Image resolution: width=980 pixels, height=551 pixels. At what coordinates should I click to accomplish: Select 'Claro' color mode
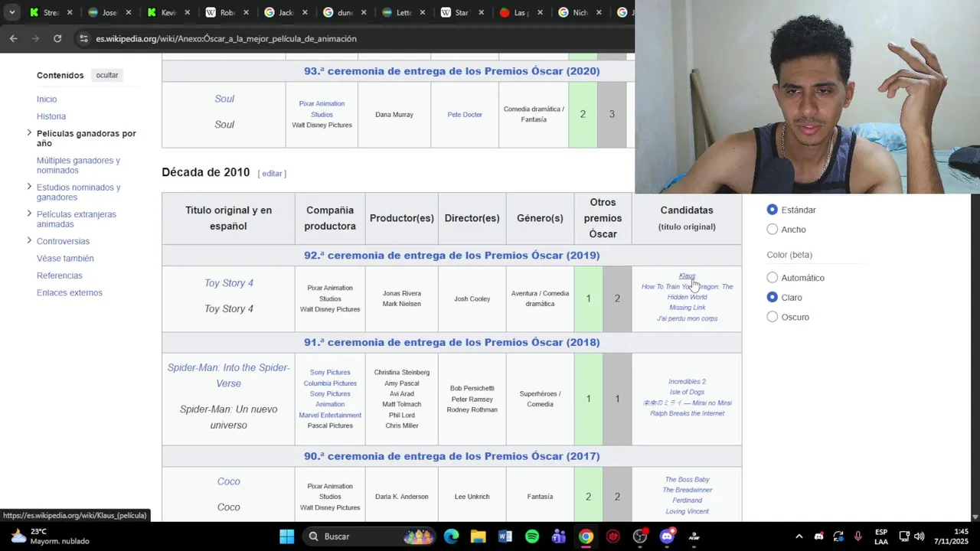(x=772, y=297)
